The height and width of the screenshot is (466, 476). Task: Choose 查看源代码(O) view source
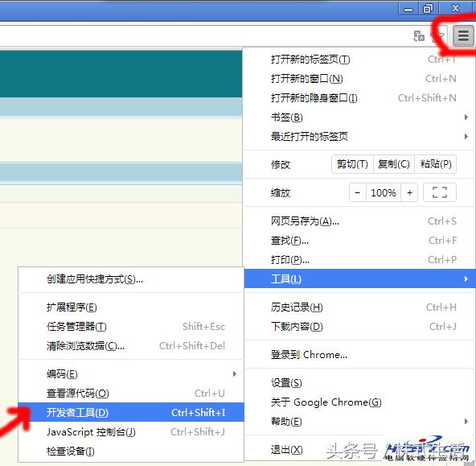click(x=131, y=394)
